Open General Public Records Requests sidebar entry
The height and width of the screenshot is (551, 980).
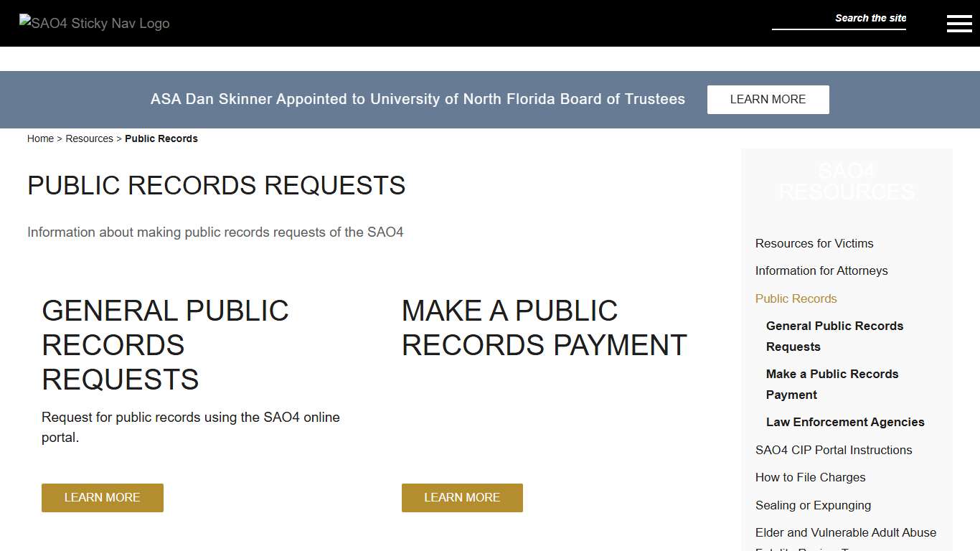tap(834, 336)
